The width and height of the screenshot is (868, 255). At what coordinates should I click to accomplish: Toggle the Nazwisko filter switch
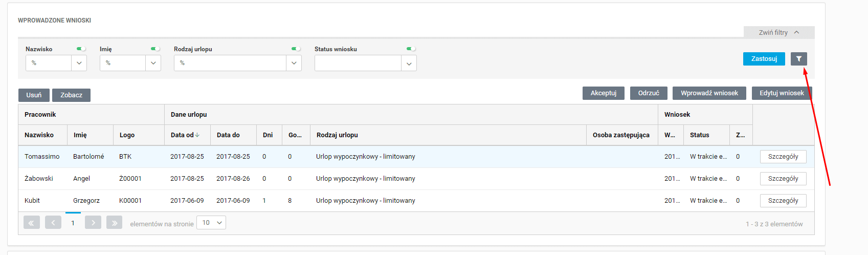[x=81, y=49]
